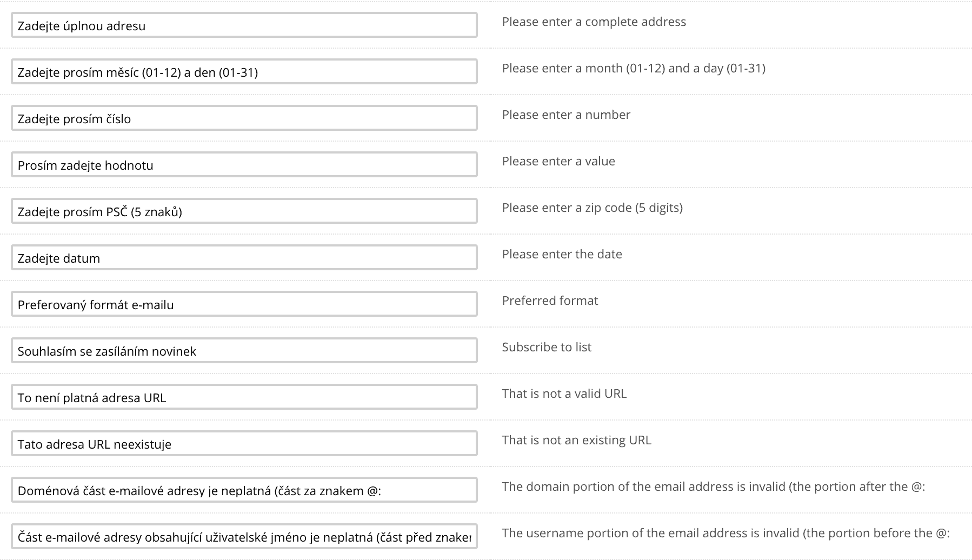Edit the 'Zadejte prosím měsíc (01-12)' field
972x560 pixels.
[244, 72]
